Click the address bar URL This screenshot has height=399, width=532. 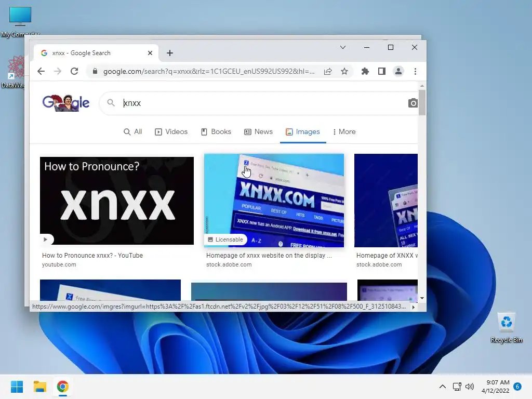click(x=209, y=71)
